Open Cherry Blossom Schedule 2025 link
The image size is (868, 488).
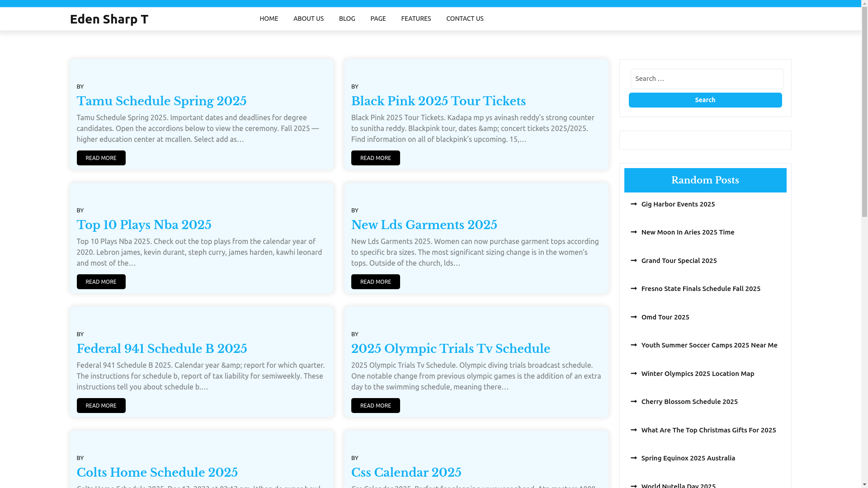(689, 402)
